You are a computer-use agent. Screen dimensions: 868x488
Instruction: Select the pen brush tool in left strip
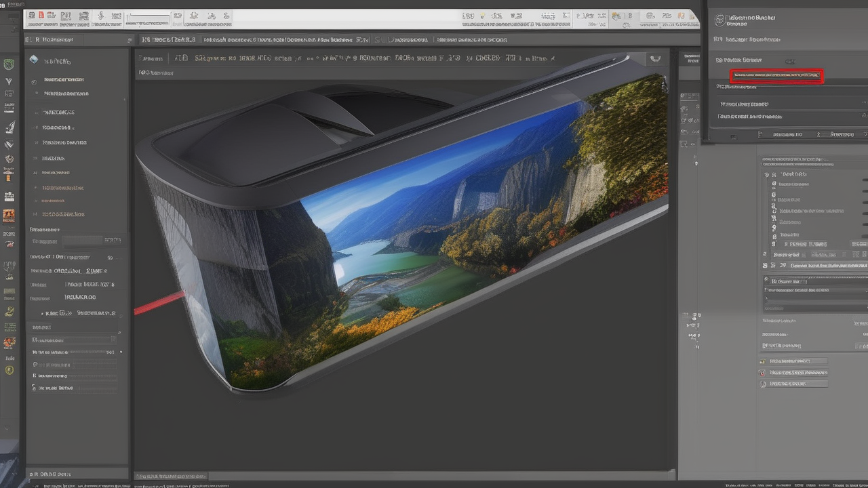(9, 127)
